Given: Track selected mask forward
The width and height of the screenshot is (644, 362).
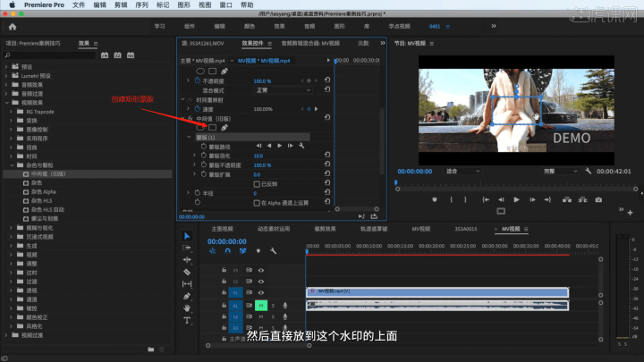Looking at the screenshot, I should click(x=280, y=146).
